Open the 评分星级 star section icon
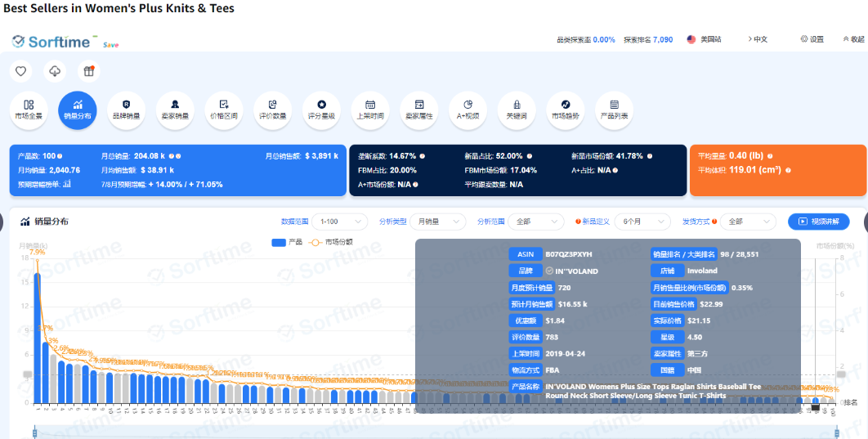 [x=322, y=104]
